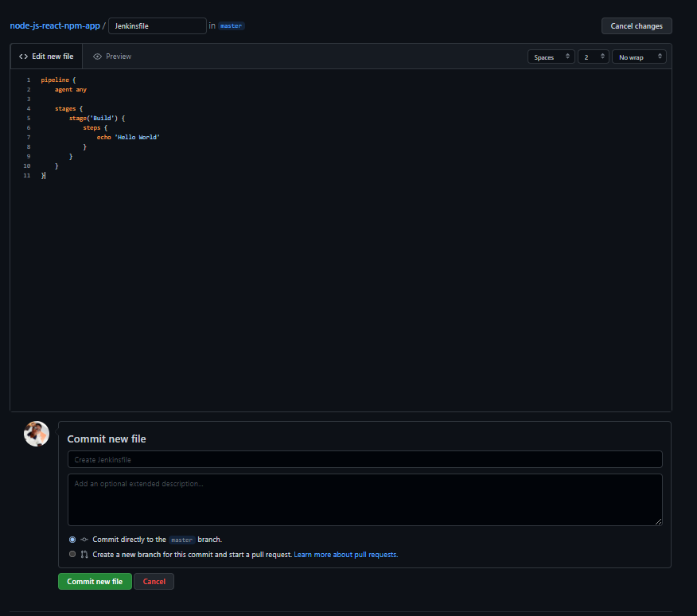This screenshot has height=616, width=697.
Task: Open the node-js-react-npm-app repository link
Action: pos(55,25)
